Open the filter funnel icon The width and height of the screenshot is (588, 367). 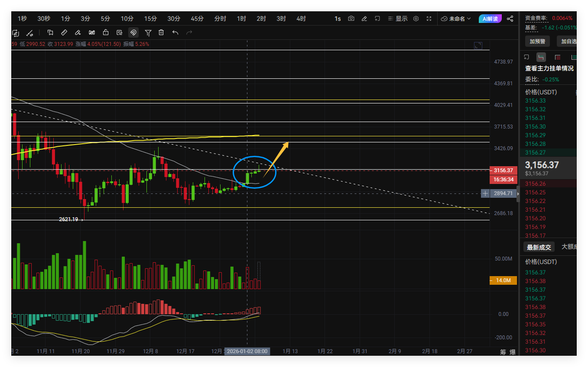point(148,32)
